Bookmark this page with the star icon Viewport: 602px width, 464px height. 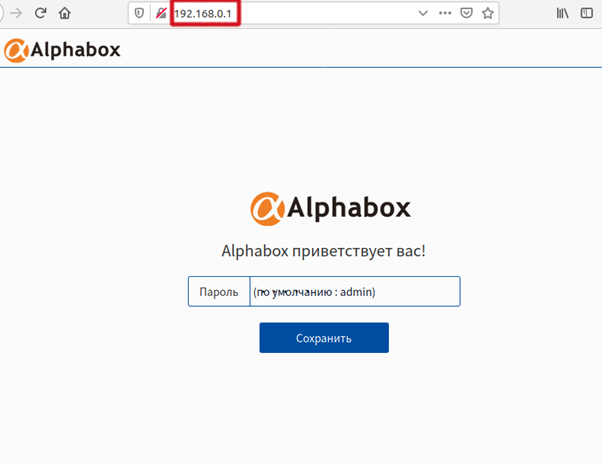click(x=488, y=14)
